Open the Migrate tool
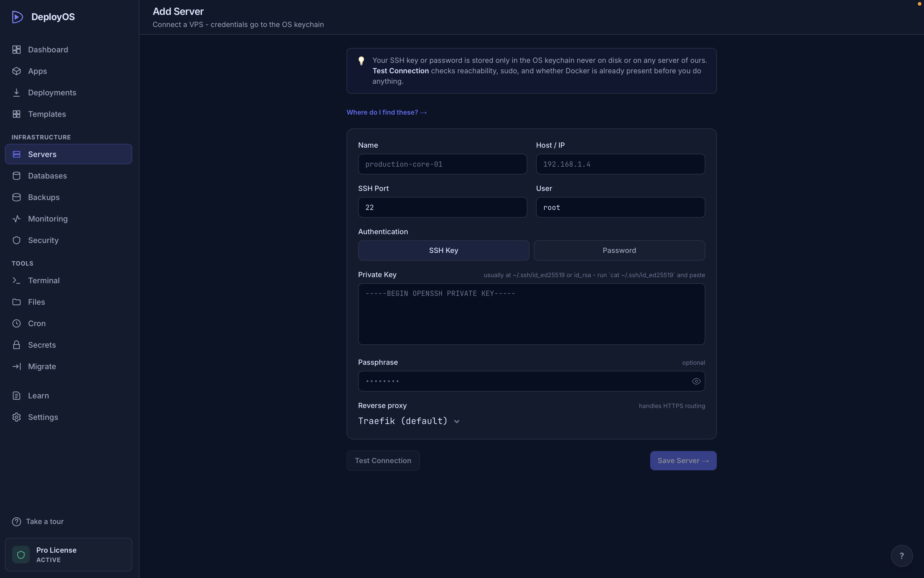 [x=68, y=366]
